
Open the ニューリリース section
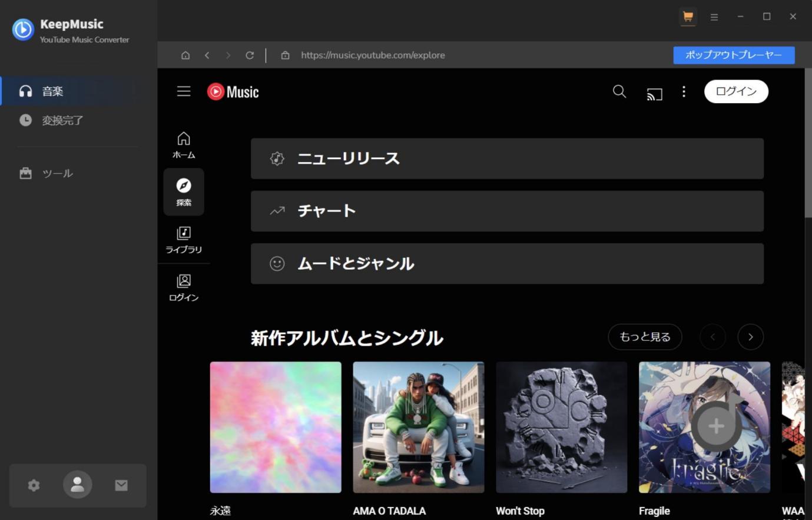(x=507, y=159)
